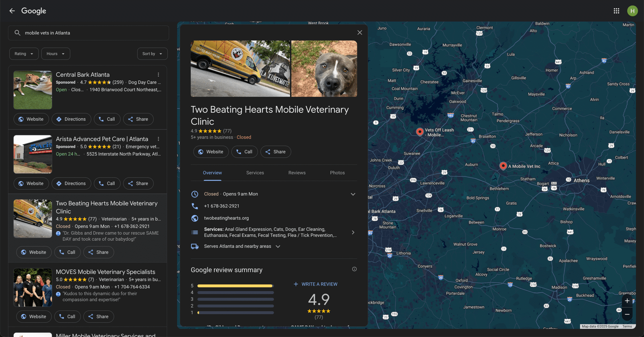Image resolution: width=644 pixels, height=337 pixels.
Task: Click the phone icon beside +1 678-362-2921
Action: coord(195,206)
